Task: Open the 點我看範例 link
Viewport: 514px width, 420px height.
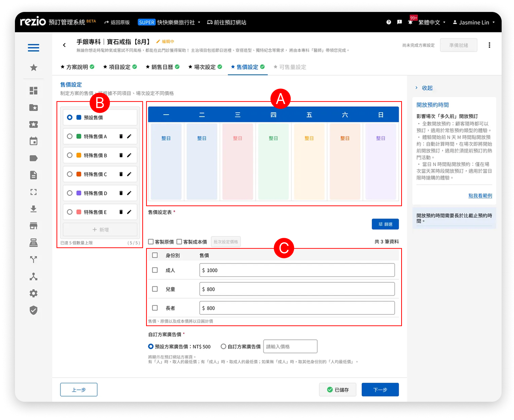Action: (480, 196)
